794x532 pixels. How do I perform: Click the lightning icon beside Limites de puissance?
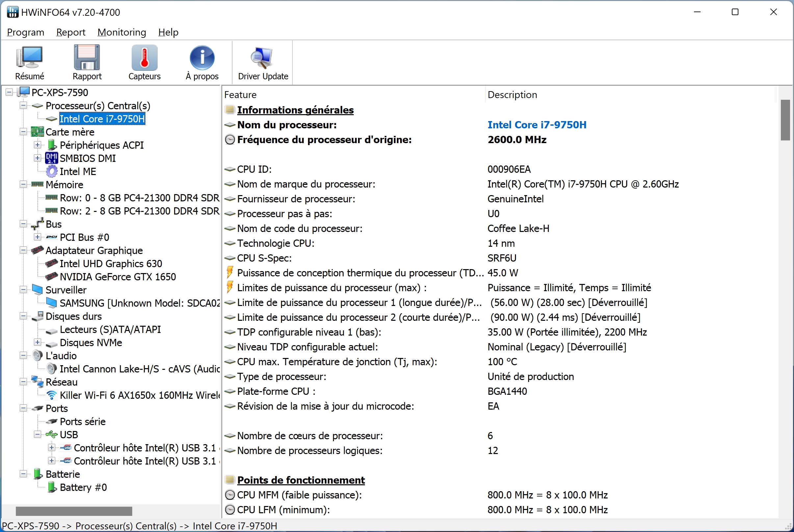[x=230, y=287]
